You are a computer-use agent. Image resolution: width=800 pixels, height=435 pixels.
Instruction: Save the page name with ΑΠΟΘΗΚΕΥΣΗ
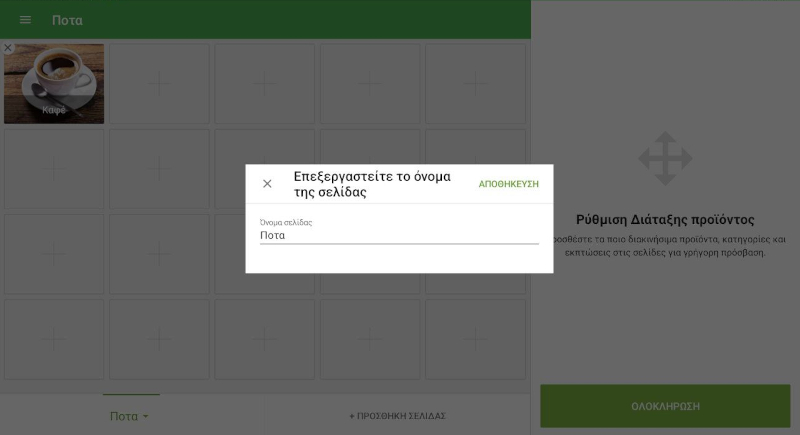[x=508, y=184]
